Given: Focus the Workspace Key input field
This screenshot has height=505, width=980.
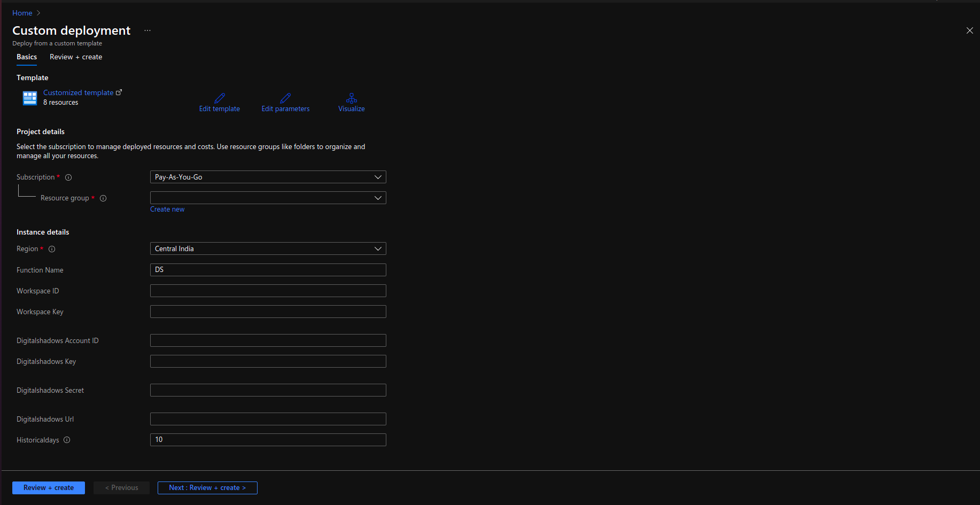Looking at the screenshot, I should pos(268,312).
